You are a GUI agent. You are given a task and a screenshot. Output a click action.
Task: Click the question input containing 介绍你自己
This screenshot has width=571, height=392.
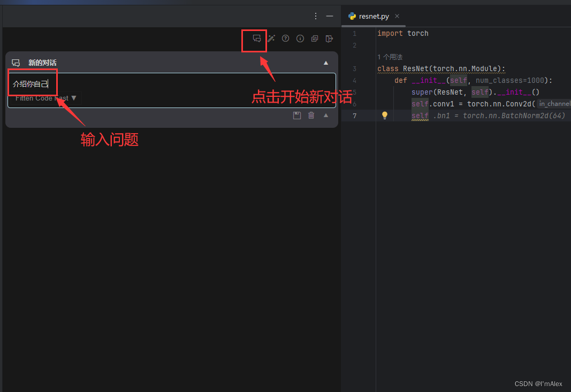pyautogui.click(x=32, y=83)
